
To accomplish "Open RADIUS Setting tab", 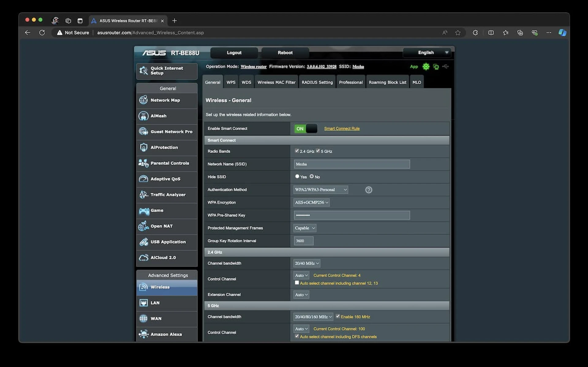I will coord(317,82).
